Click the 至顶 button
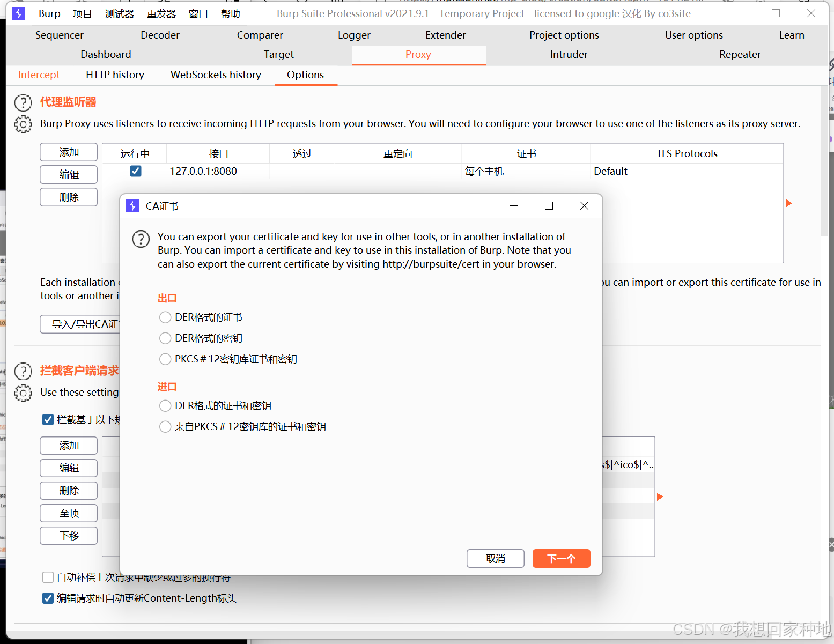The width and height of the screenshot is (834, 644). click(x=69, y=513)
